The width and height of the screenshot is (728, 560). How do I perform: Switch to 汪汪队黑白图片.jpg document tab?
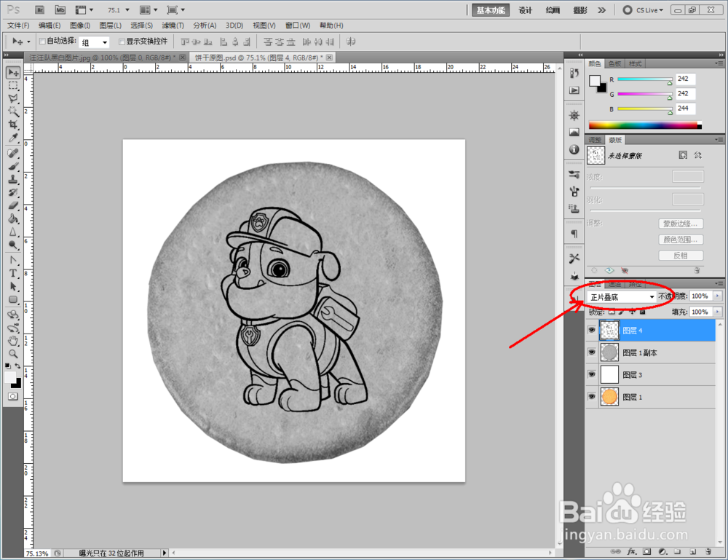tap(102, 58)
